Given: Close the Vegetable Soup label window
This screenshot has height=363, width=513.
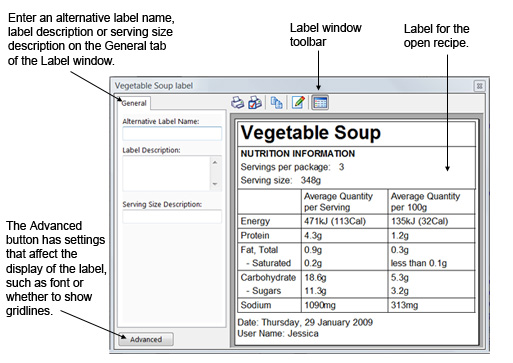Looking at the screenshot, I should [479, 86].
